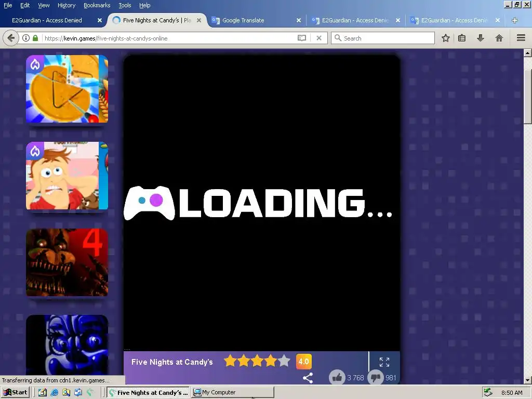Share the game using the share icon

coord(308,378)
